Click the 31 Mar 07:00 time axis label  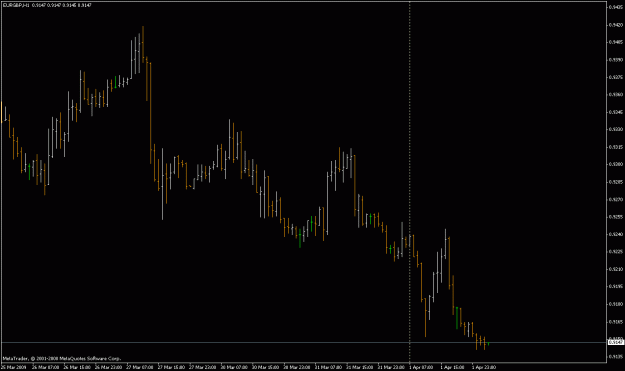[x=328, y=367]
